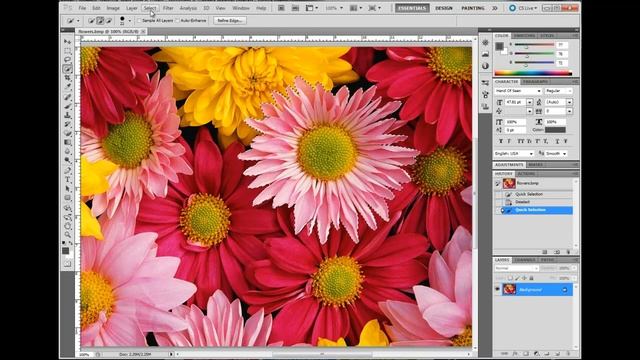Viewport: 640px width, 360px height.
Task: Pick a color from spectrum ramp
Action: pos(533,73)
